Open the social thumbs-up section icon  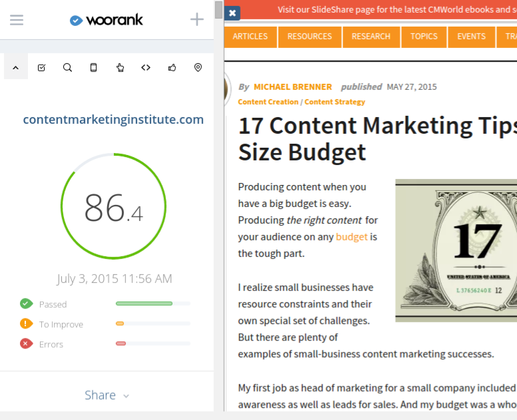pos(172,67)
